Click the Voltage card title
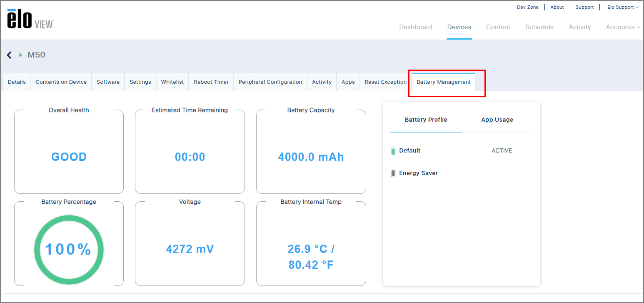 pyautogui.click(x=190, y=202)
